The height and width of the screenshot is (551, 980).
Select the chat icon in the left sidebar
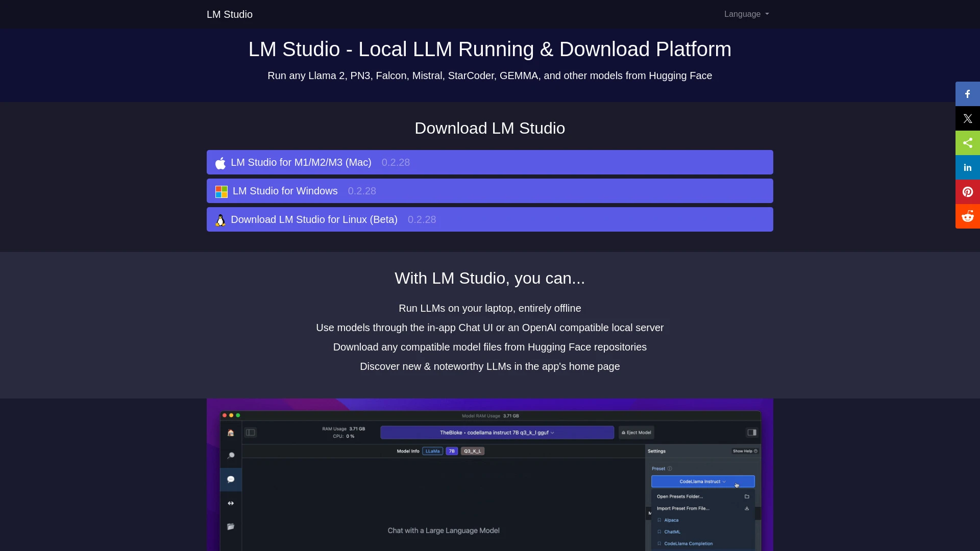coord(231,479)
